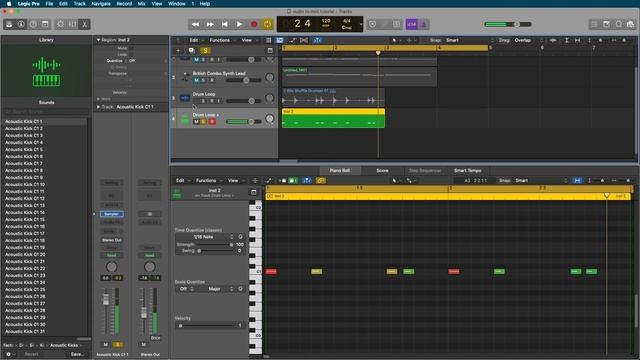The width and height of the screenshot is (640, 360).
Task: Select Acoustic Kick C1 20 in Library
Action: [x=25, y=254]
